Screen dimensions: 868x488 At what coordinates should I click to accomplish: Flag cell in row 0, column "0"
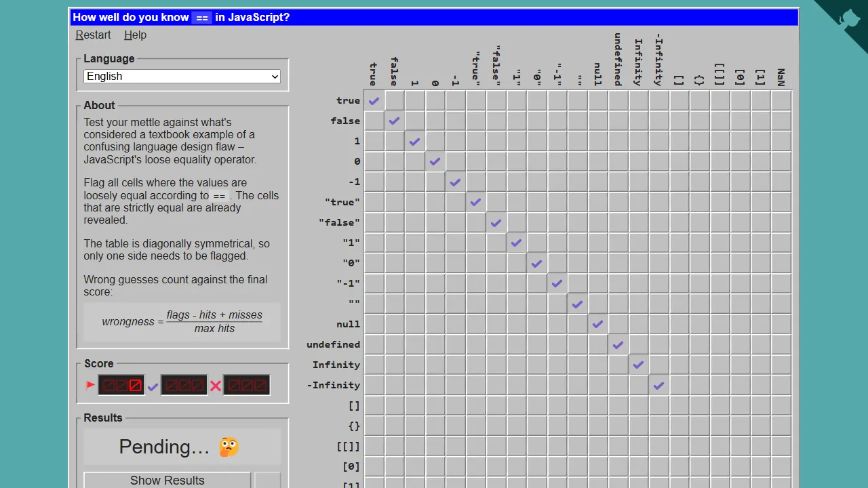click(x=537, y=161)
